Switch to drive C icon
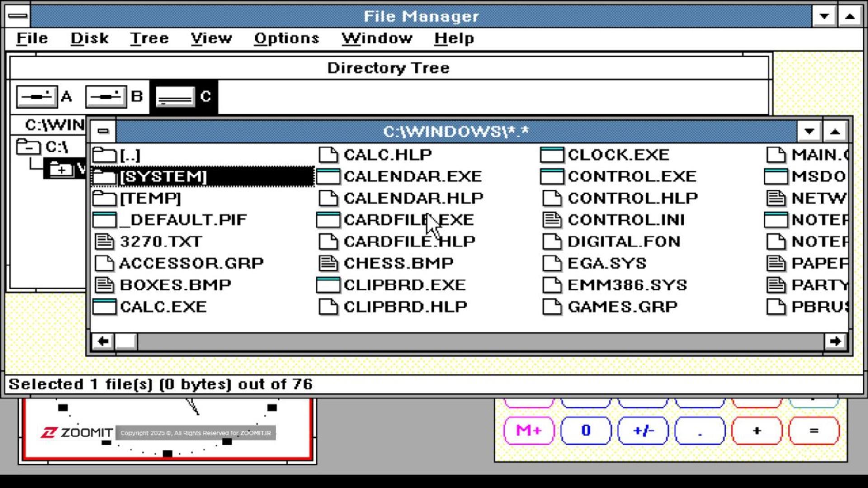 (175, 97)
